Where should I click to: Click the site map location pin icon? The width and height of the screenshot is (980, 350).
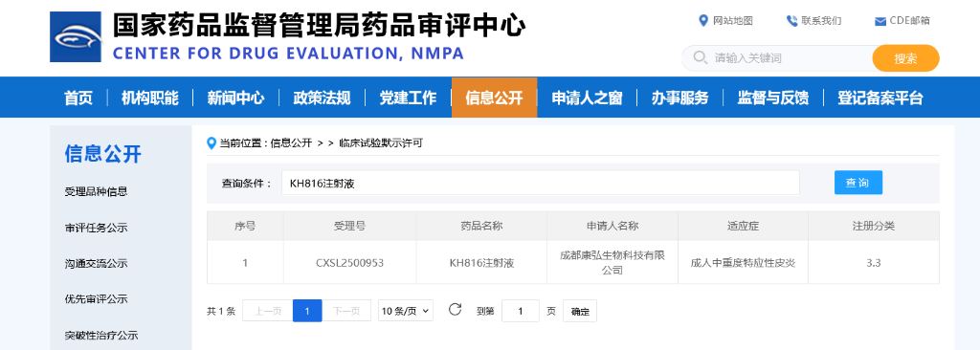pyautogui.click(x=703, y=21)
